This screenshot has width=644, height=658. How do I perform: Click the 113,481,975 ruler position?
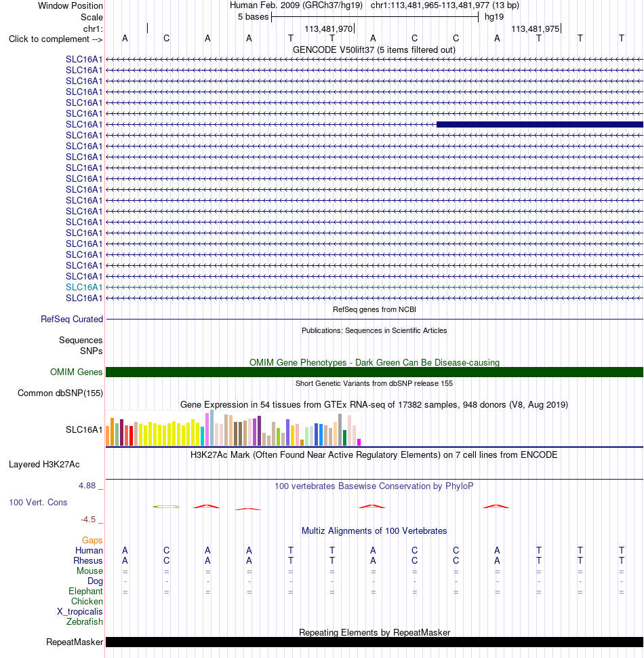click(x=536, y=29)
